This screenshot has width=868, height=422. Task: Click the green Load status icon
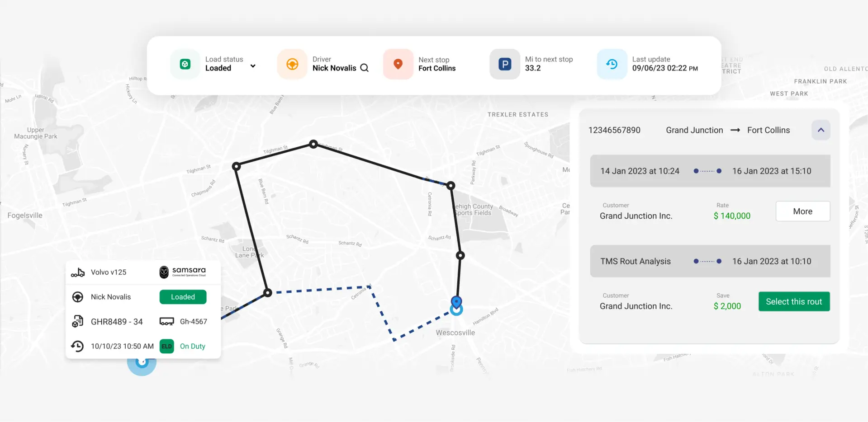point(185,64)
